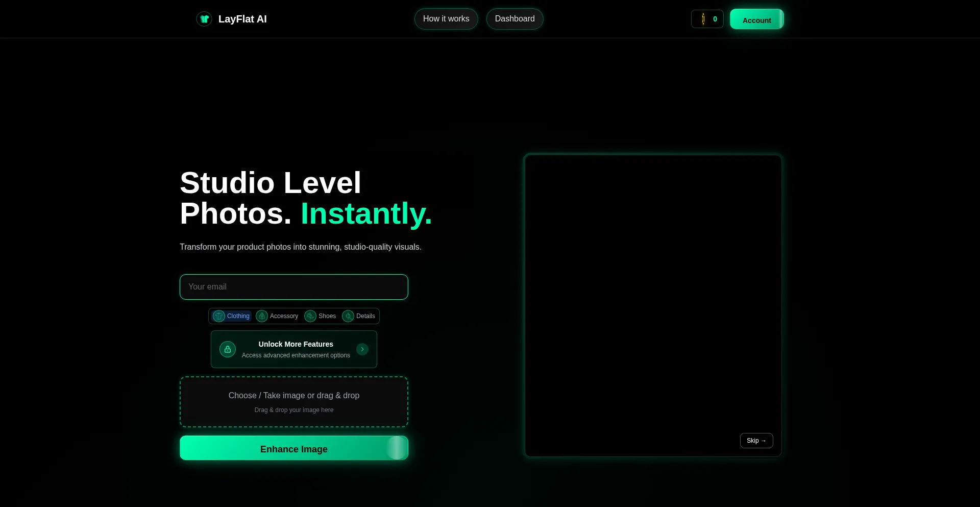
Task: Click the credits count number 0
Action: pos(715,19)
